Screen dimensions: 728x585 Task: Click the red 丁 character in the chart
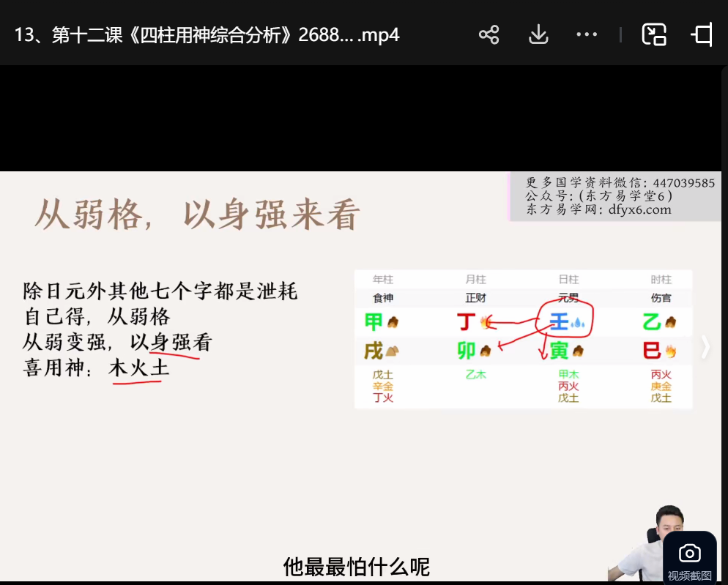point(466,321)
